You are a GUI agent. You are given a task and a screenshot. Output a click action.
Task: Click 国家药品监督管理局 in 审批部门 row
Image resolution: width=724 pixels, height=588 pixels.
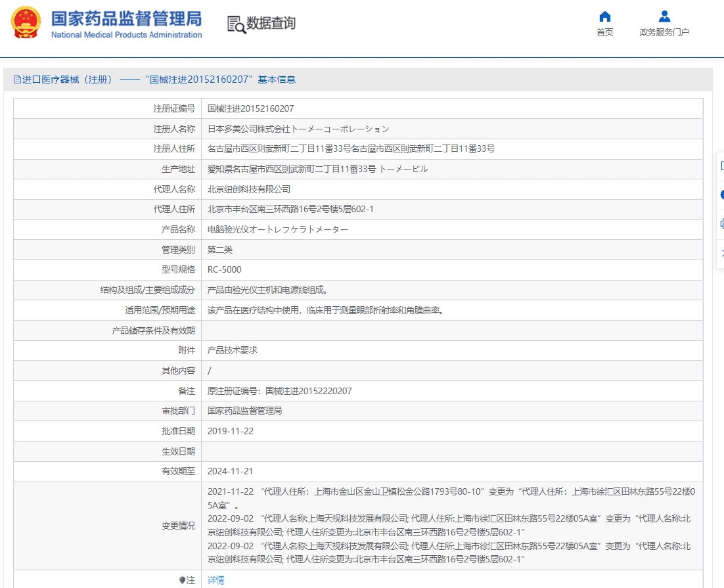pyautogui.click(x=244, y=411)
